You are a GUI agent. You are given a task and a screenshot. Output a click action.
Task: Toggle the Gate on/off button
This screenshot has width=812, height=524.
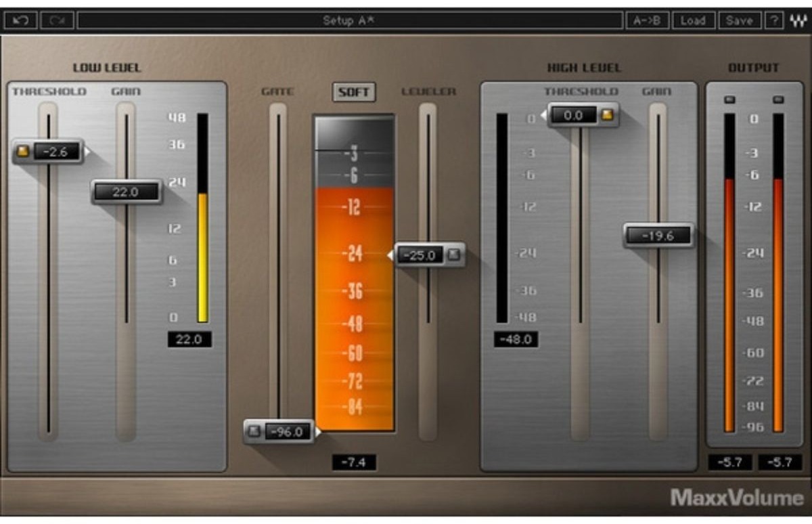(x=254, y=431)
